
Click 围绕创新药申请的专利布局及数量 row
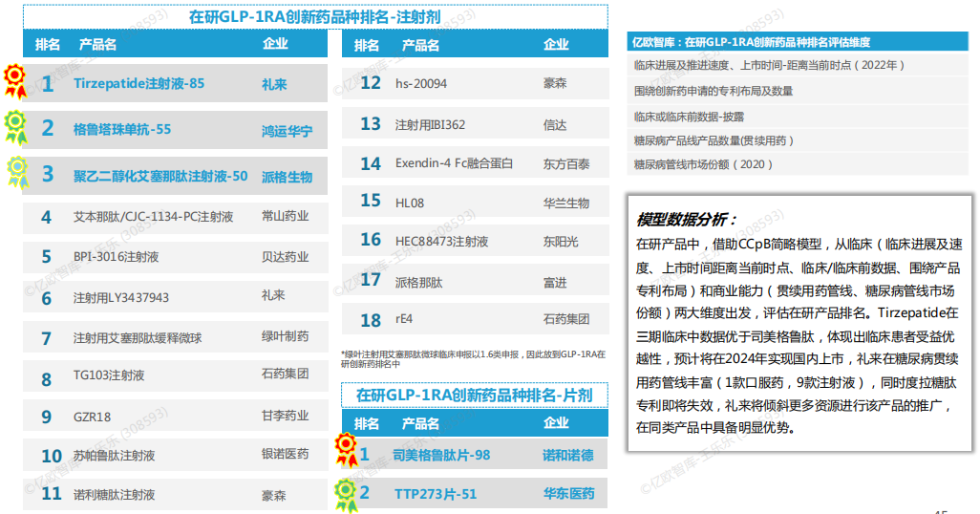click(x=798, y=92)
